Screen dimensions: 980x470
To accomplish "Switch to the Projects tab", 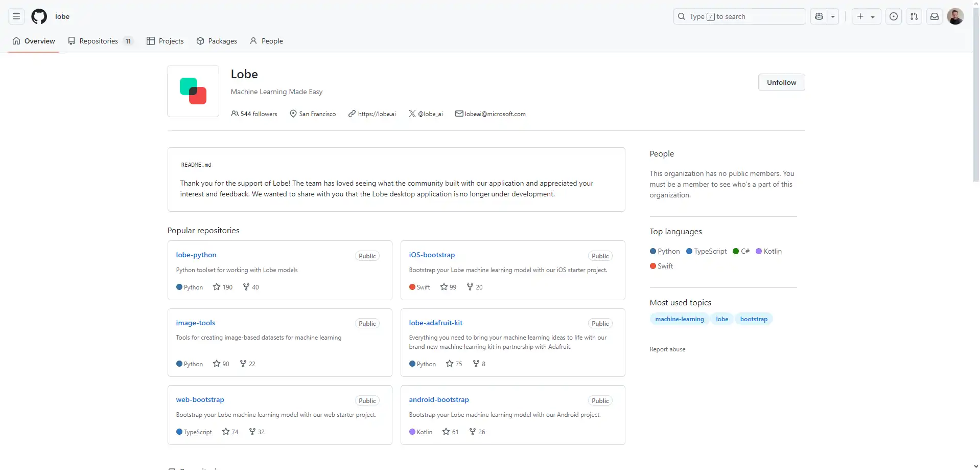I will click(x=165, y=41).
